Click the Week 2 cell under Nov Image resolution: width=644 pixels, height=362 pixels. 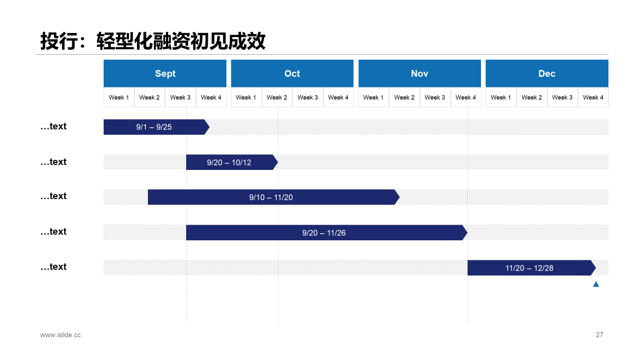(x=404, y=98)
